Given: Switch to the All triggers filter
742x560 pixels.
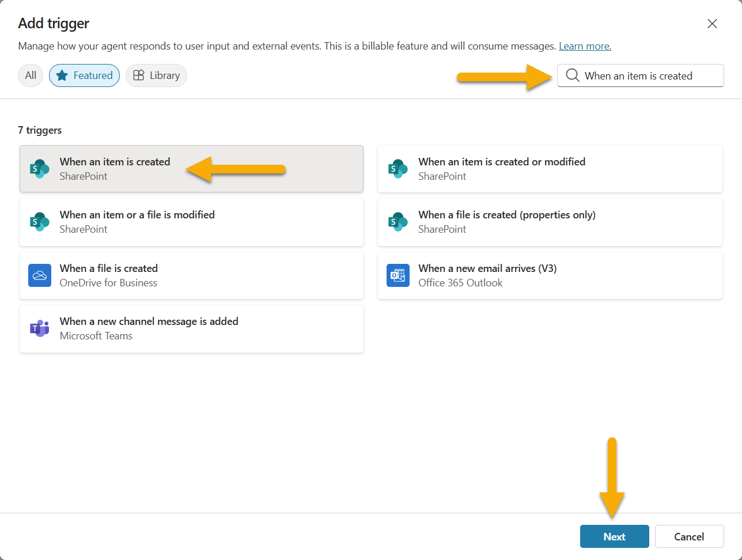Looking at the screenshot, I should click(30, 75).
